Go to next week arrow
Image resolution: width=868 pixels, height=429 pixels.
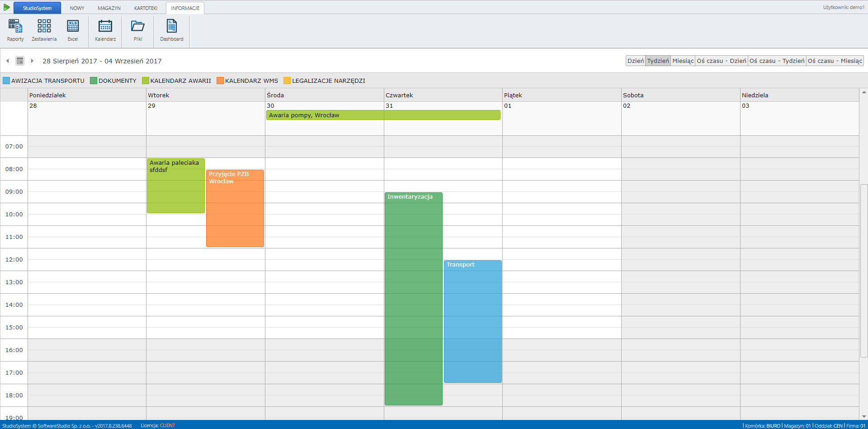coord(32,61)
